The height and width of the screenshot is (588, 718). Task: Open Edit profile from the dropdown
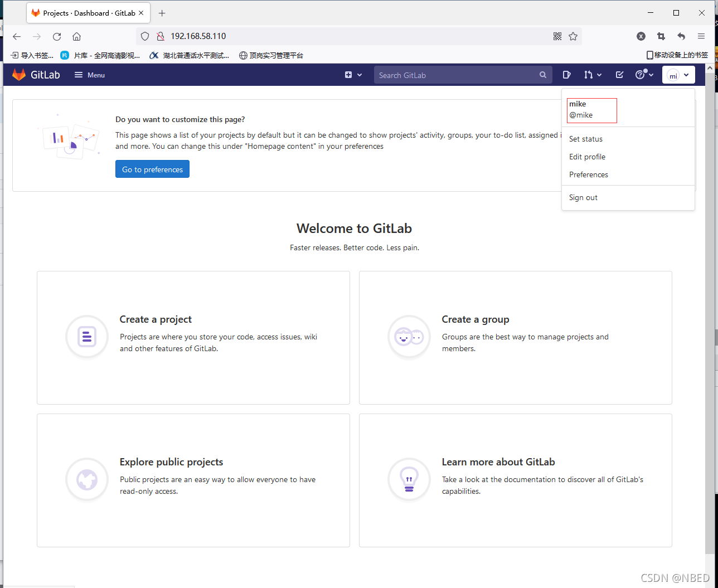point(587,157)
